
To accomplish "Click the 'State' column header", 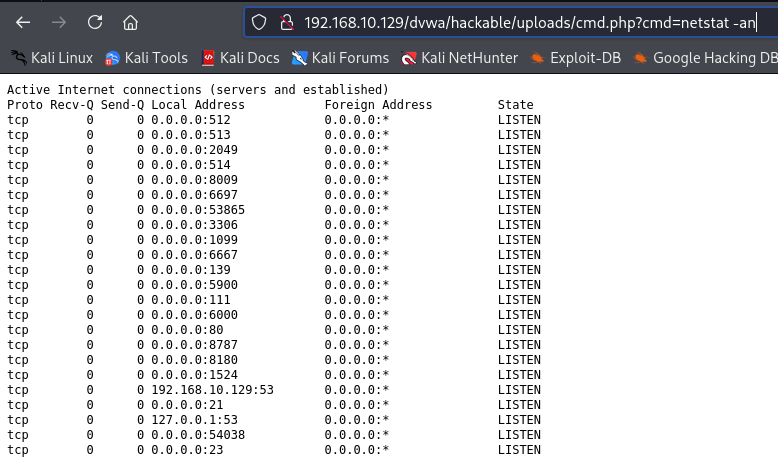I will (516, 105).
